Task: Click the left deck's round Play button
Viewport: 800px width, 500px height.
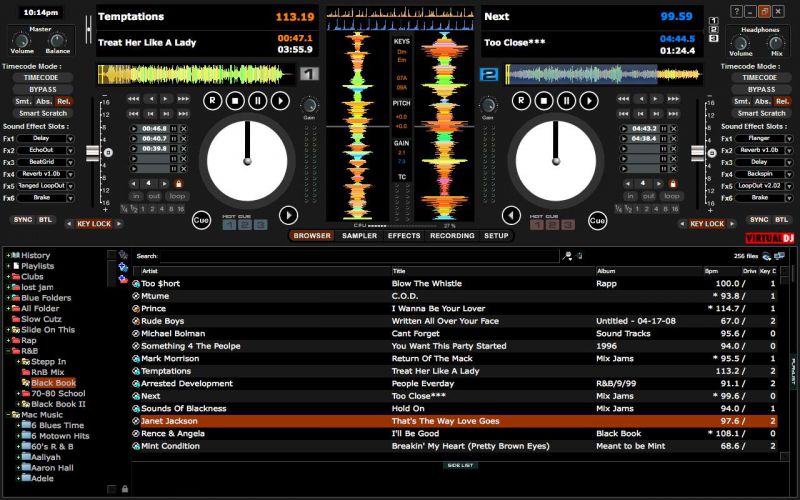Action: (280, 101)
